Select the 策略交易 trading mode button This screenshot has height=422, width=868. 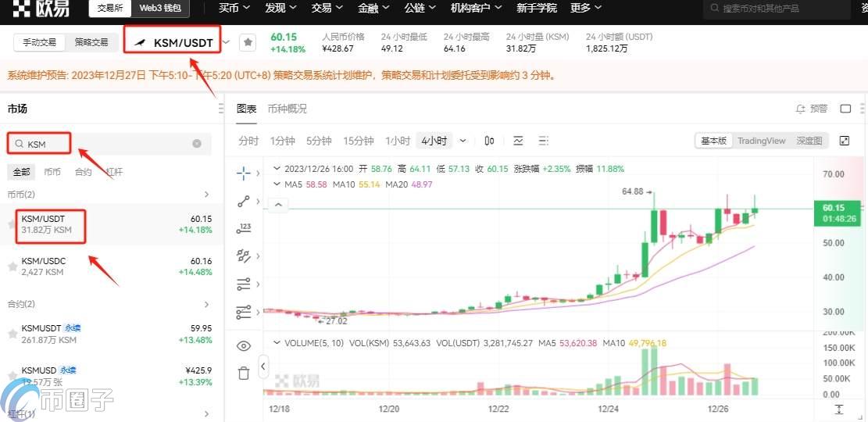pos(91,42)
